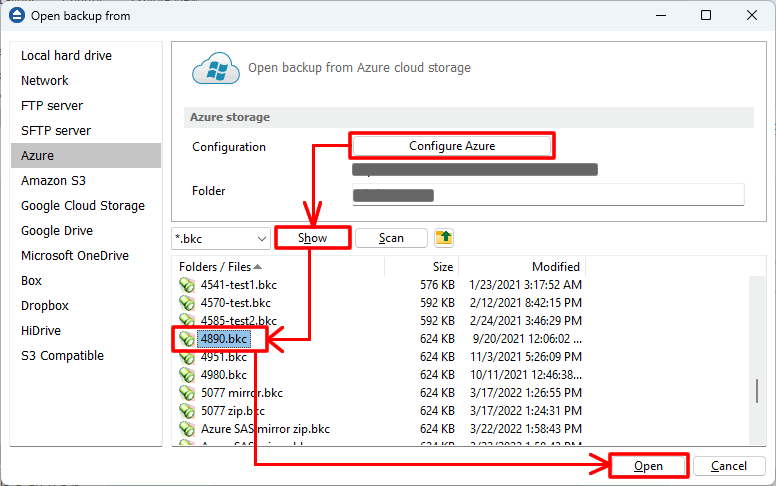Viewport: 776px width, 486px height.
Task: Click the date 3/22/2022 1:58:43 PM
Action: [526, 429]
